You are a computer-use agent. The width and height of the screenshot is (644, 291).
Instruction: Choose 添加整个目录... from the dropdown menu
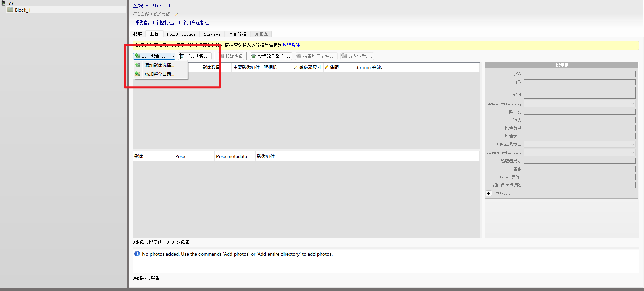(159, 74)
